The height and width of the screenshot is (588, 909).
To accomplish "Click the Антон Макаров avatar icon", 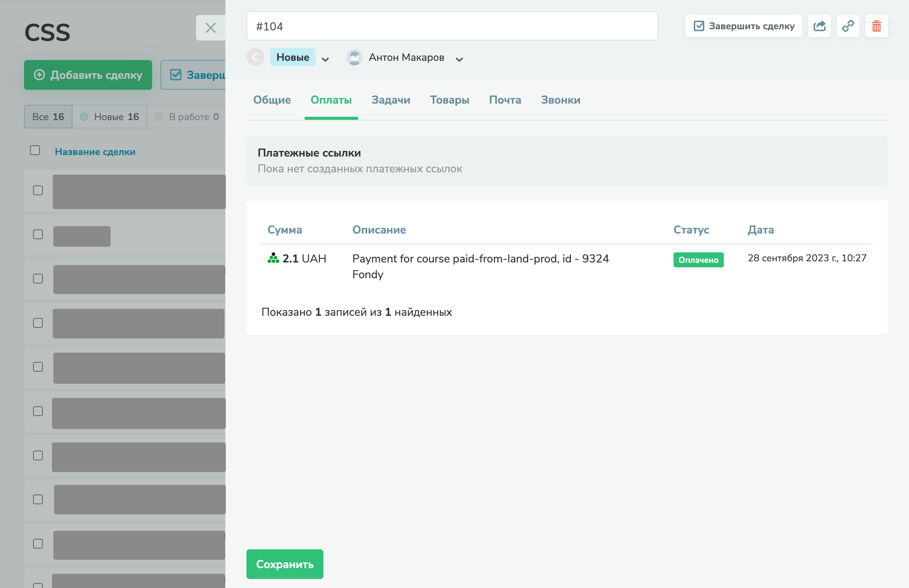I will 354,58.
